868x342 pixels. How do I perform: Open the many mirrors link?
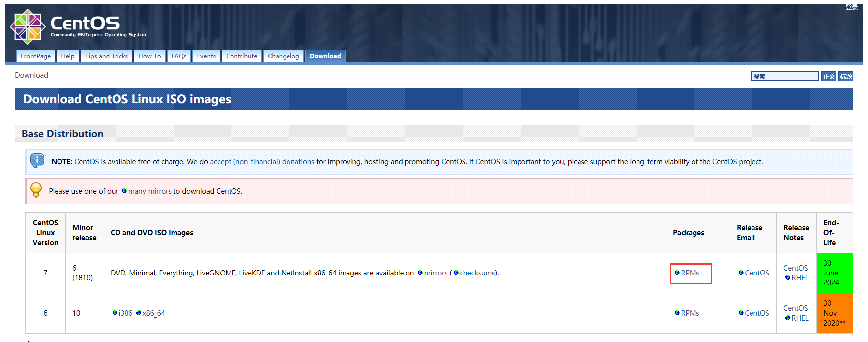tap(150, 191)
